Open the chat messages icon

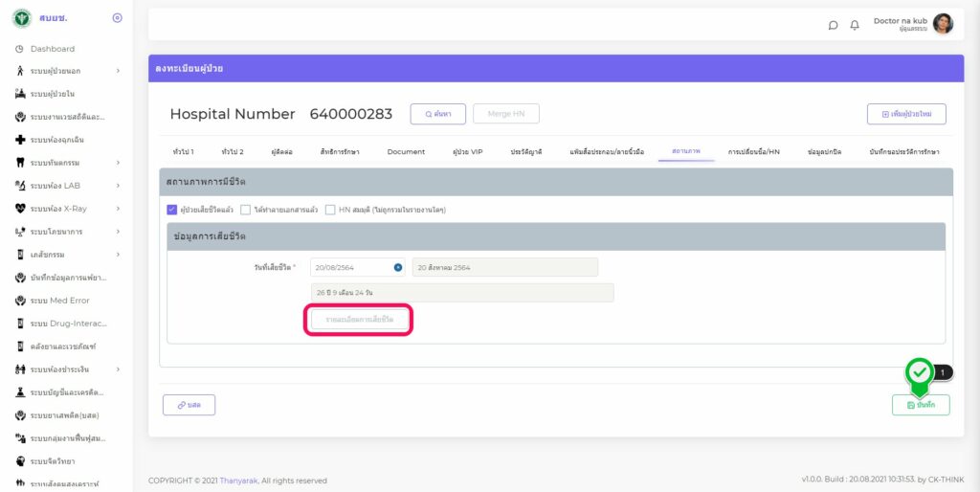pyautogui.click(x=834, y=25)
